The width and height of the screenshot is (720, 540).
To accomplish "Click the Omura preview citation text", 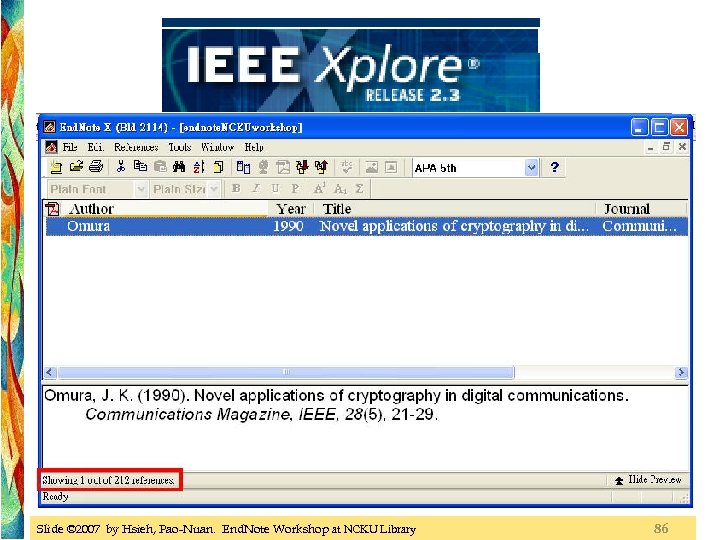I will pyautogui.click(x=336, y=405).
